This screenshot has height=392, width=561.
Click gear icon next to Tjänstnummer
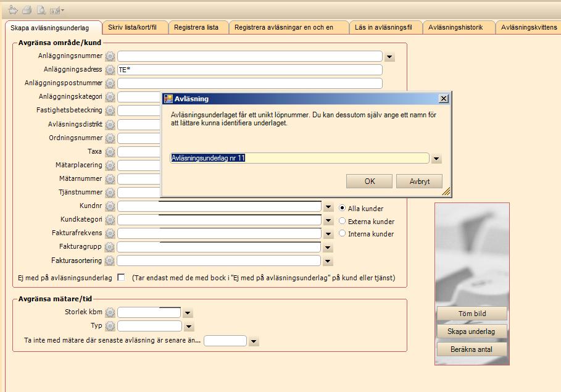[110, 193]
